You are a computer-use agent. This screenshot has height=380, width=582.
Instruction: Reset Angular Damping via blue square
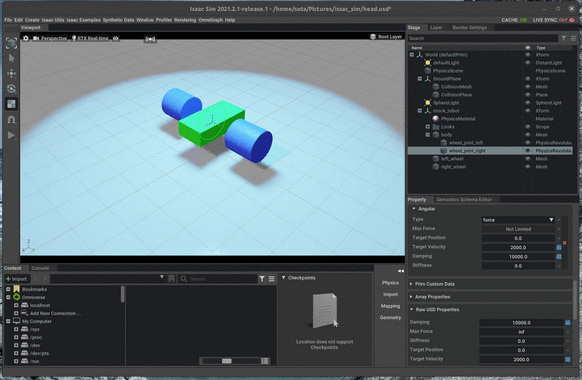coord(559,256)
